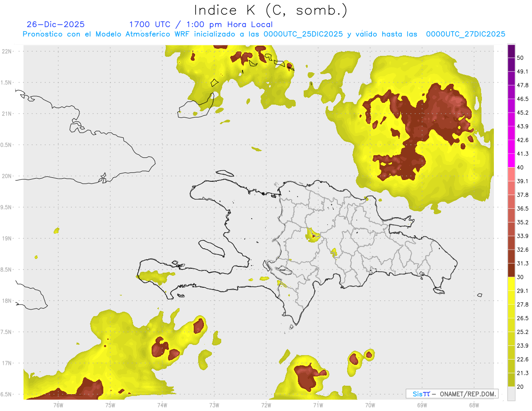
Task: Click the '71W' longitude label
Action: click(x=318, y=406)
